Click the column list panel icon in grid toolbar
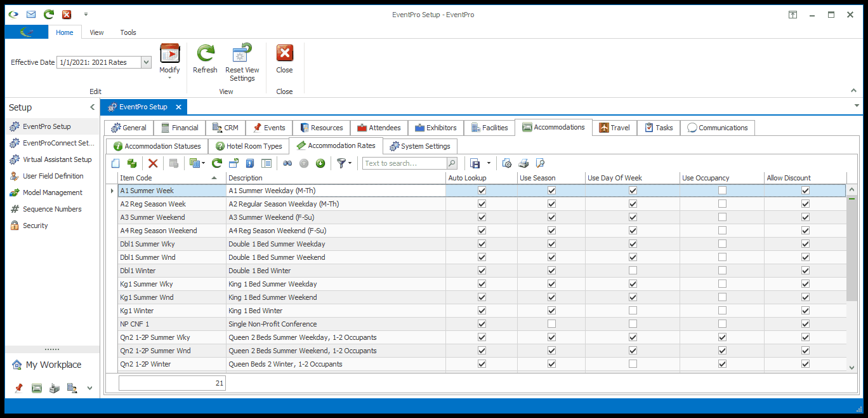868x418 pixels. pyautogui.click(x=266, y=163)
